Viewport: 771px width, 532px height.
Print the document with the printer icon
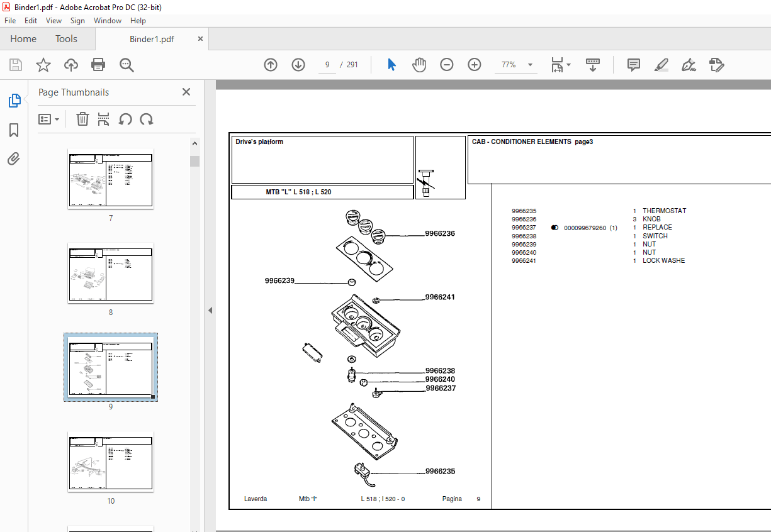click(x=98, y=65)
